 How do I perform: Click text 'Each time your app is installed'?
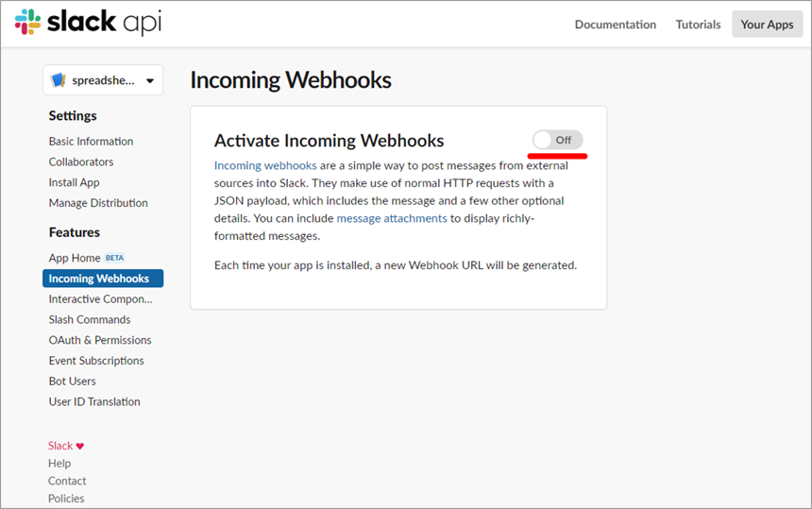293,265
